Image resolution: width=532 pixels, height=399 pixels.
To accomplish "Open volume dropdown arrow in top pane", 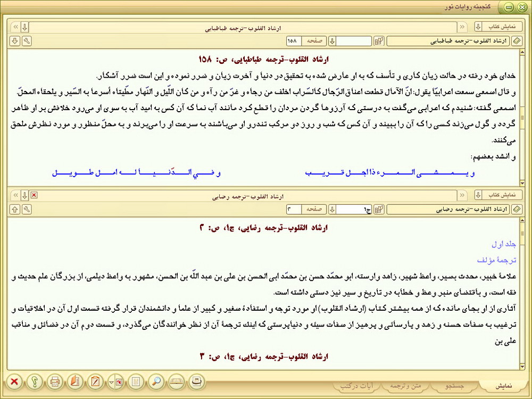I will pyautogui.click(x=332, y=41).
